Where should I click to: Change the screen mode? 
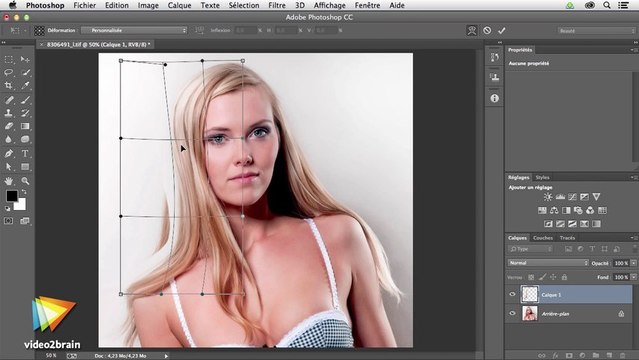point(25,221)
